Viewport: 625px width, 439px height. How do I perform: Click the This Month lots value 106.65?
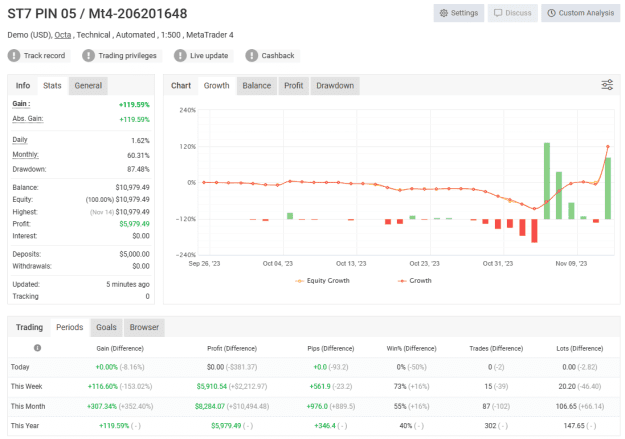tap(566, 406)
